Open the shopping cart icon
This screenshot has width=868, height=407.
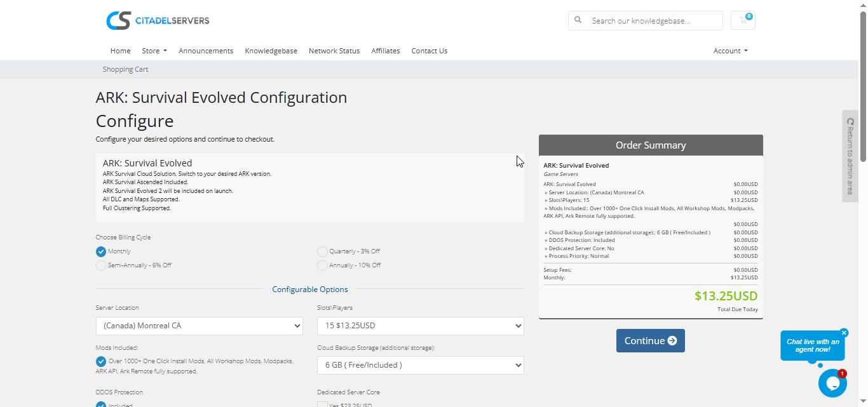743,20
